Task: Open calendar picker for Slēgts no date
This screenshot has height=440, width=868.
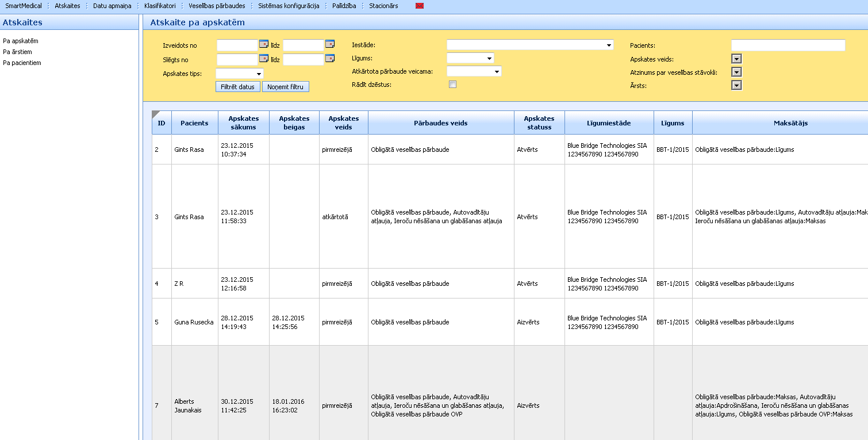Action: 264,59
